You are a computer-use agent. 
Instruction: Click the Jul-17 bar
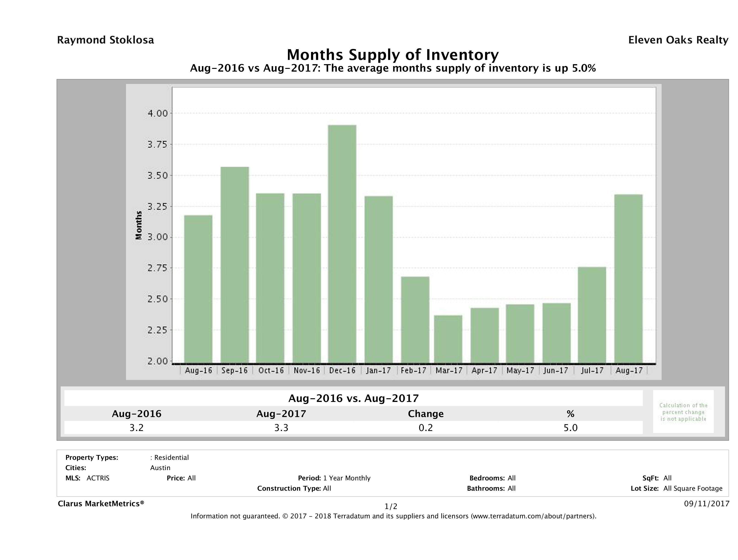(592, 315)
